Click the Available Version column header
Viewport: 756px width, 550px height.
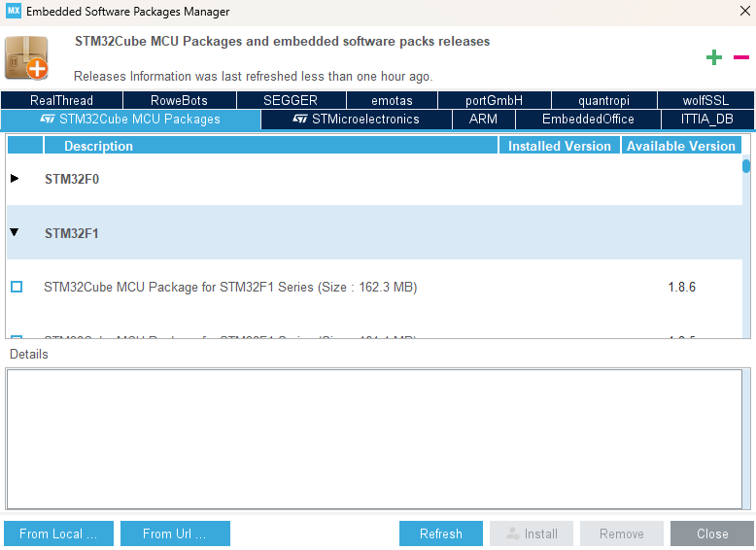pos(681,146)
